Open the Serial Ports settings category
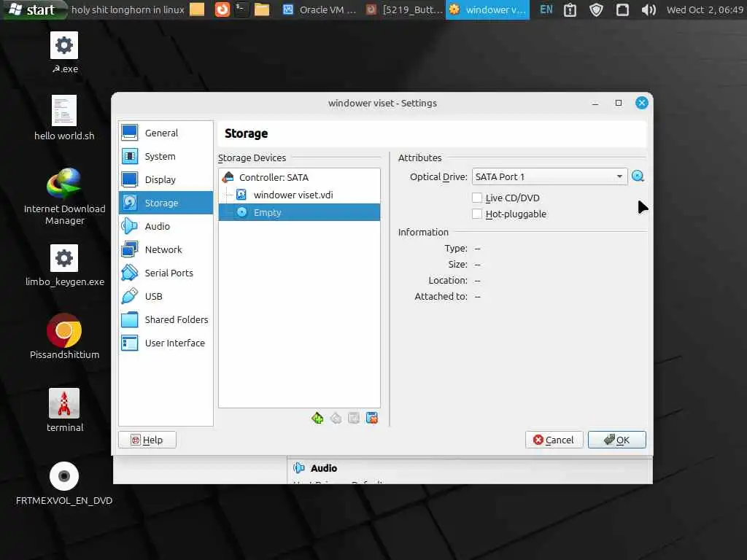This screenshot has width=747, height=560. 166,273
